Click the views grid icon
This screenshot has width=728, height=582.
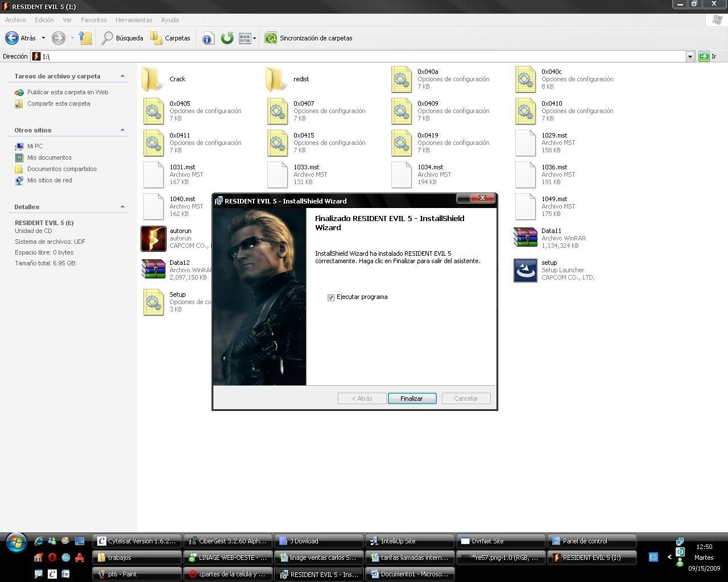pos(245,38)
